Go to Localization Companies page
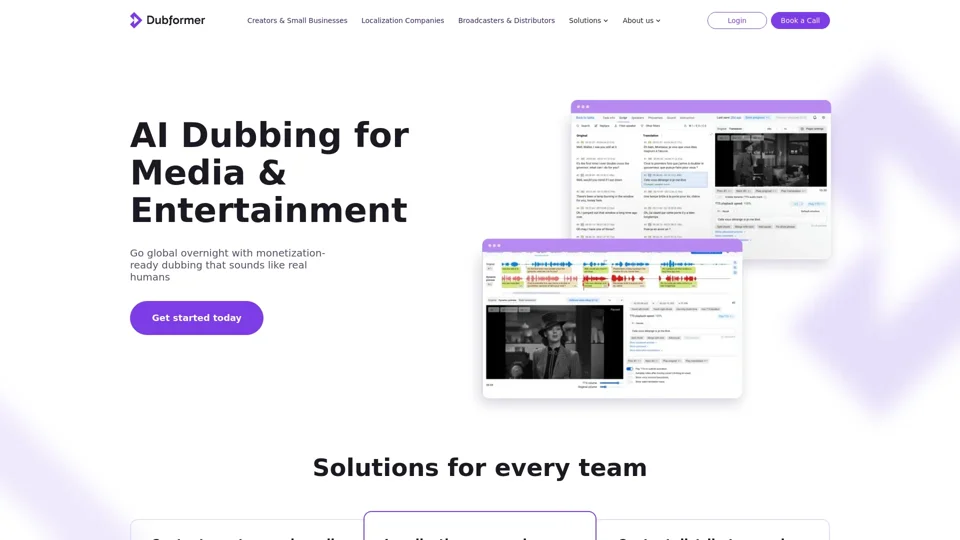 tap(402, 20)
